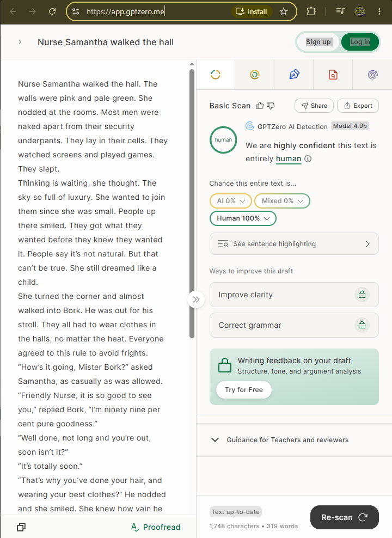Click the Text up-to-date status label

coord(236,512)
